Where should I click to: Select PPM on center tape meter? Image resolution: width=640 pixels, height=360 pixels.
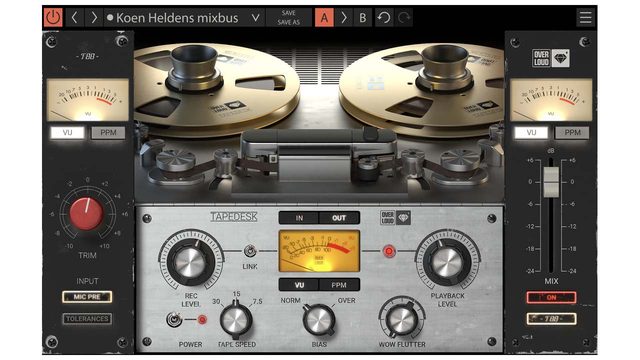339,285
